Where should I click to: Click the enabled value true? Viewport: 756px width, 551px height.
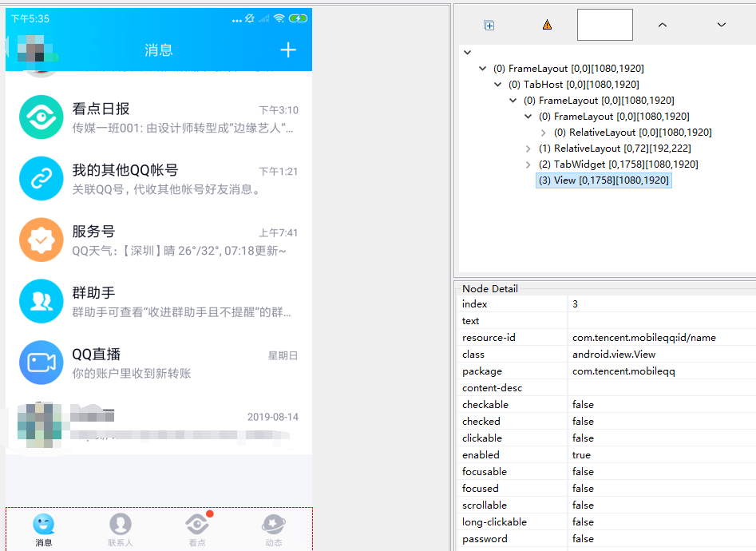581,455
